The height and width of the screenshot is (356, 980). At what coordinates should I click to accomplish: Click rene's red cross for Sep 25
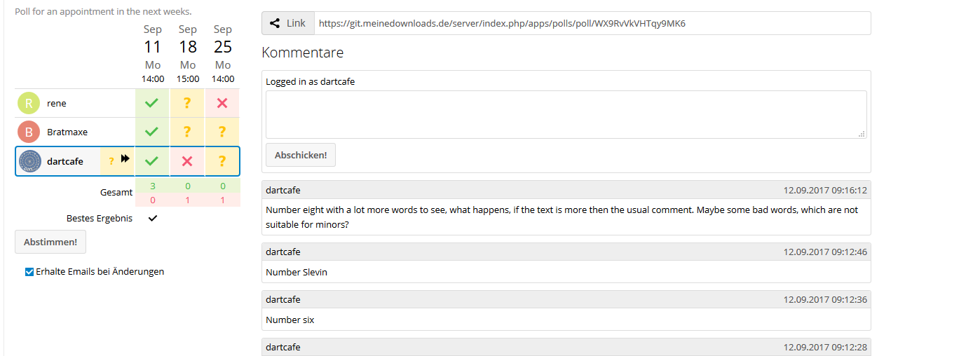[222, 103]
